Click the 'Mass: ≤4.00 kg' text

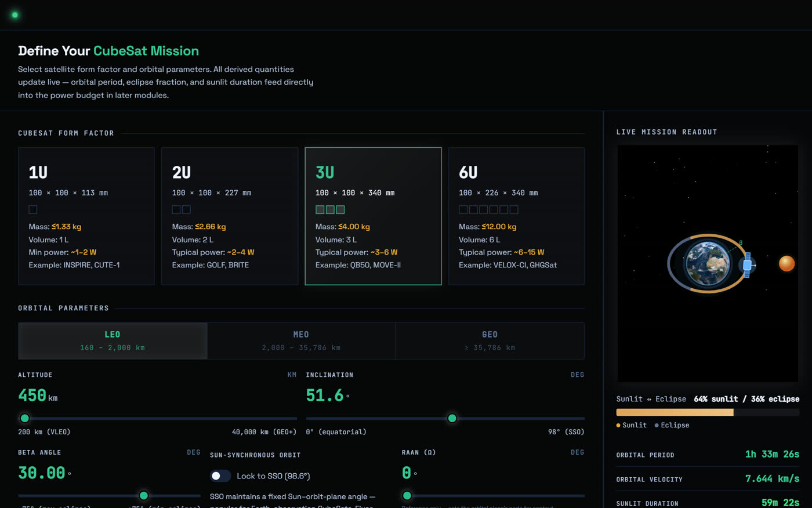point(342,227)
